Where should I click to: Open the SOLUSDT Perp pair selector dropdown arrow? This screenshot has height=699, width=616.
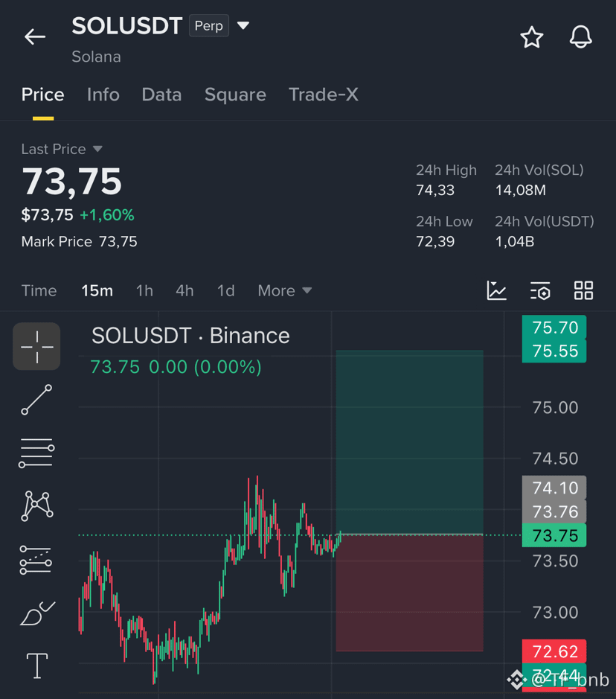pyautogui.click(x=243, y=25)
